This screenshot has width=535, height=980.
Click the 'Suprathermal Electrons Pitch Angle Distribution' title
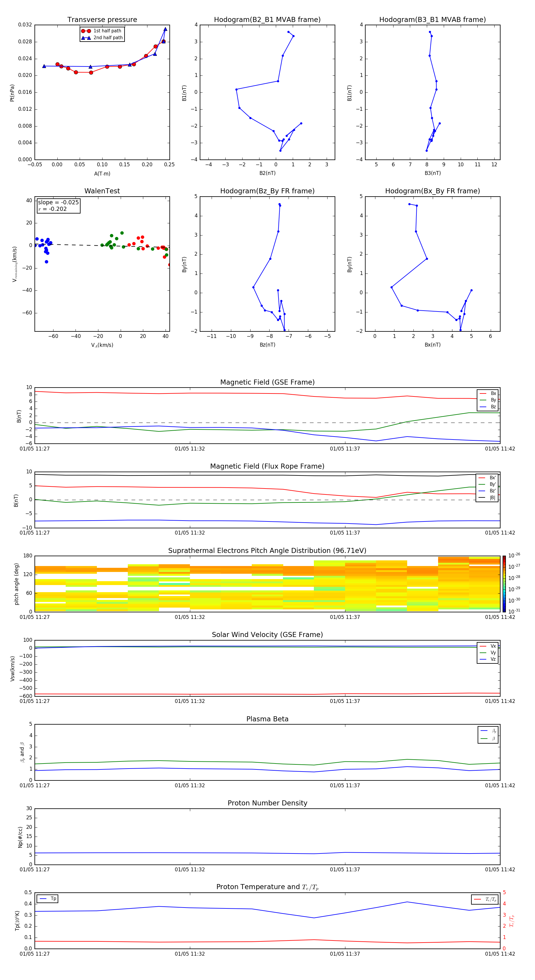267,551
